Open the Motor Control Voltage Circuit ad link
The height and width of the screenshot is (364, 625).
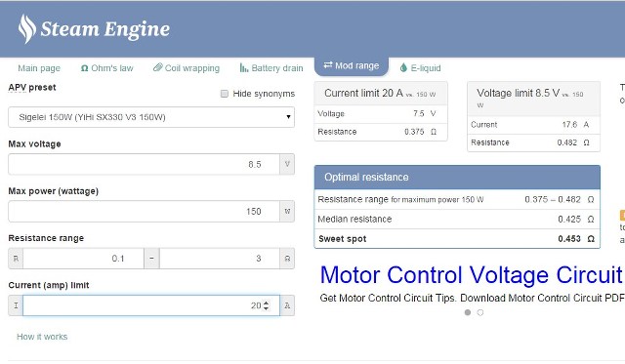472,275
